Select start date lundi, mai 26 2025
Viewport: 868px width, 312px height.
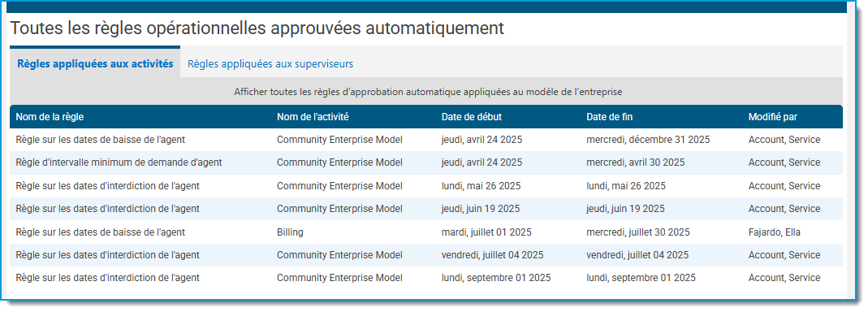click(x=481, y=186)
